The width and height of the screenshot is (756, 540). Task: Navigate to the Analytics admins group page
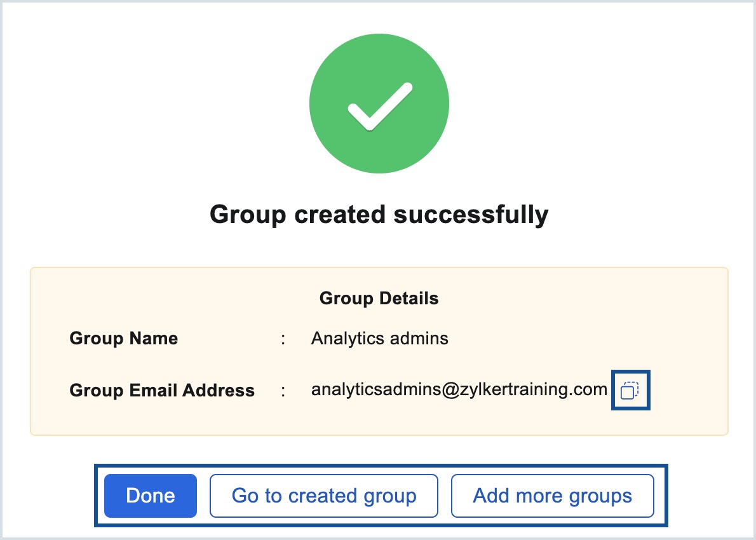324,496
